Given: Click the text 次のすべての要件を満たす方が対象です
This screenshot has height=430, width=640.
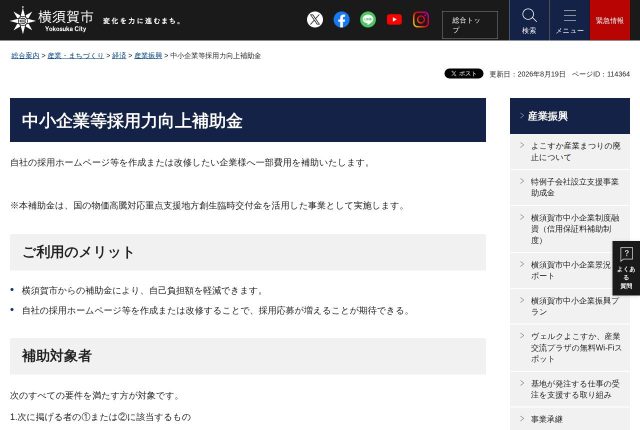Looking at the screenshot, I should click(x=96, y=395).
